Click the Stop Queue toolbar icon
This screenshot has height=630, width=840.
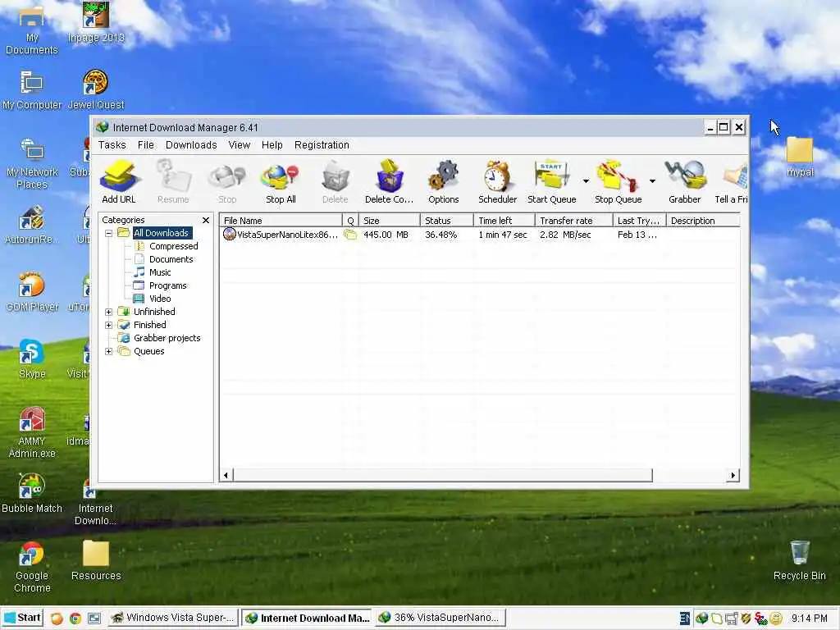[x=619, y=181]
